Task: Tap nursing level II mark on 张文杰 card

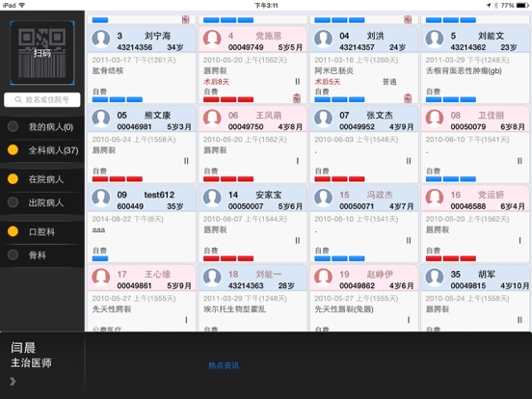Action: click(409, 161)
